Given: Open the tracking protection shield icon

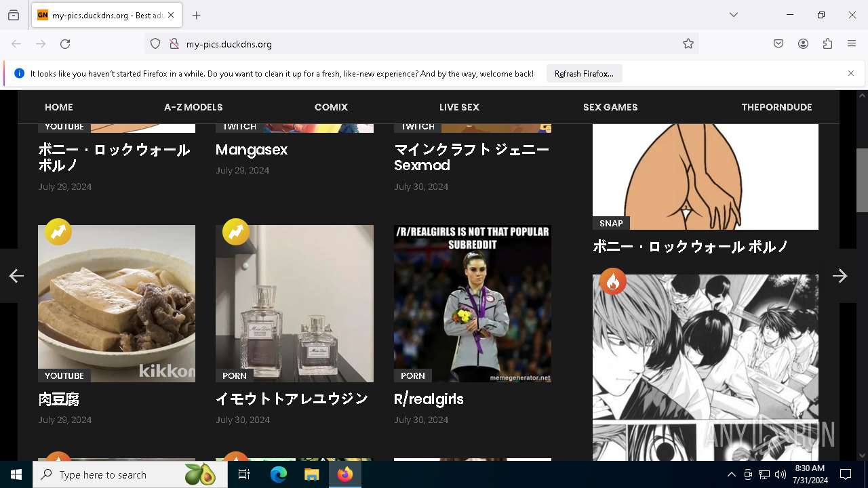Looking at the screenshot, I should 155,44.
